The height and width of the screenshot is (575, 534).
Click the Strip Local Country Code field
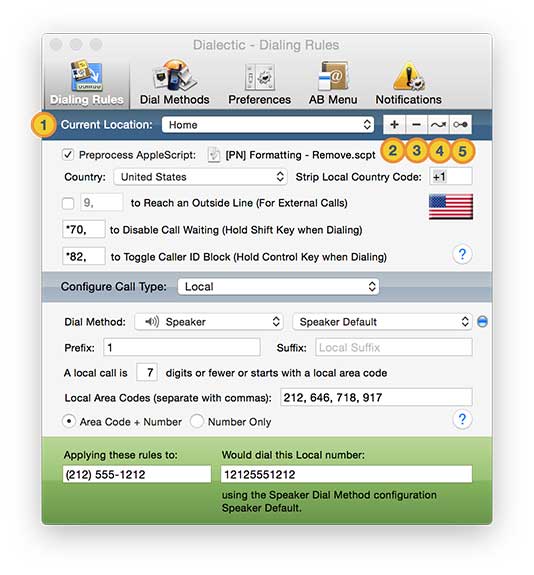[x=451, y=177]
